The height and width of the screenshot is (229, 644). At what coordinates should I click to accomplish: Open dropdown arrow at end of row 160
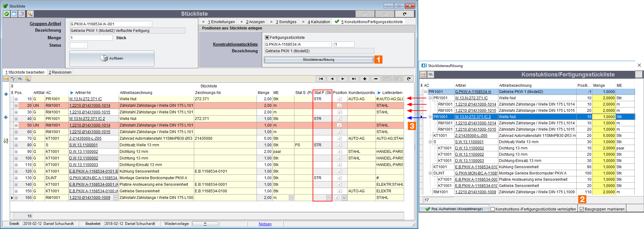(x=344, y=198)
